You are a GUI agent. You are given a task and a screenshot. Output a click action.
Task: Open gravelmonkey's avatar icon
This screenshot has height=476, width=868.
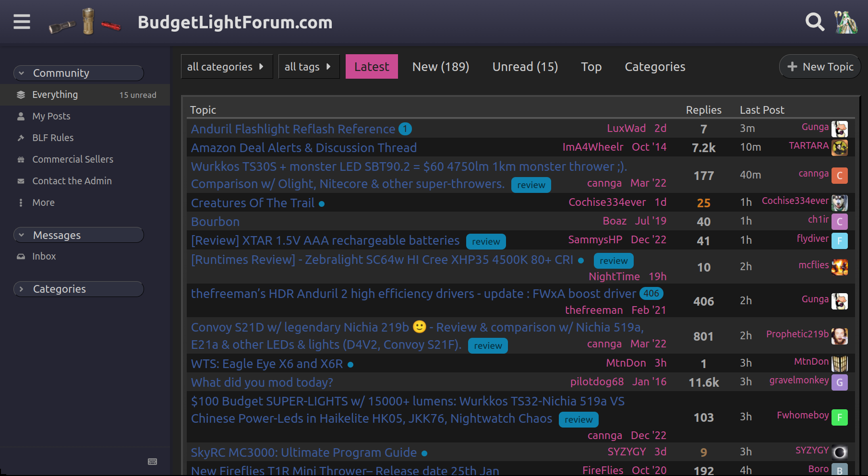(840, 382)
